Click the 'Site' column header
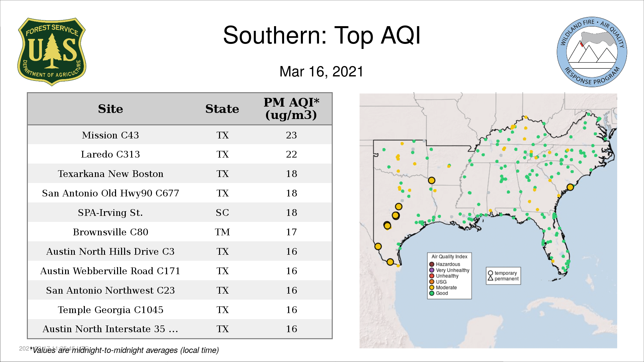Image resolution: width=644 pixels, height=362 pixels. [x=110, y=109]
